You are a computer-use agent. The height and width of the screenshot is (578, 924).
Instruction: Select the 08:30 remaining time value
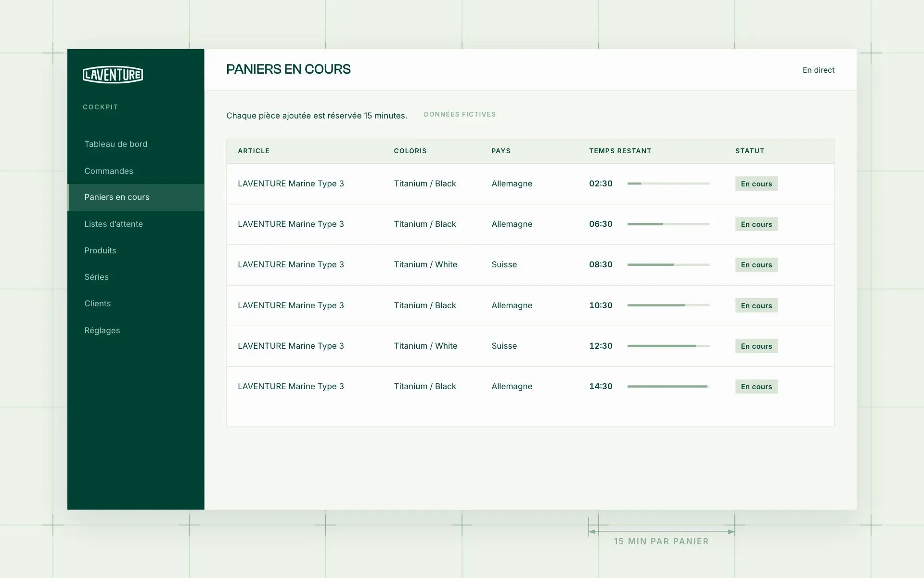601,264
